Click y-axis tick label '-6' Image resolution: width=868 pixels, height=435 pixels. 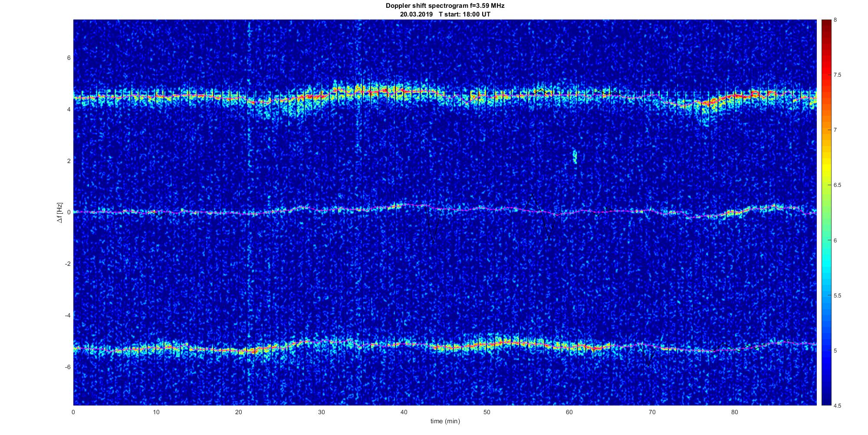point(68,367)
